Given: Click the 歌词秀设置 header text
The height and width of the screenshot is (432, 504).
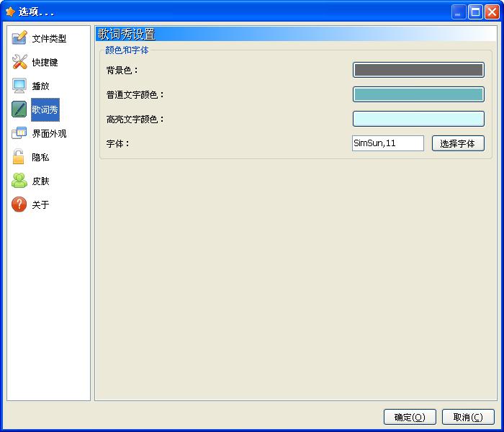Looking at the screenshot, I should click(x=126, y=34).
